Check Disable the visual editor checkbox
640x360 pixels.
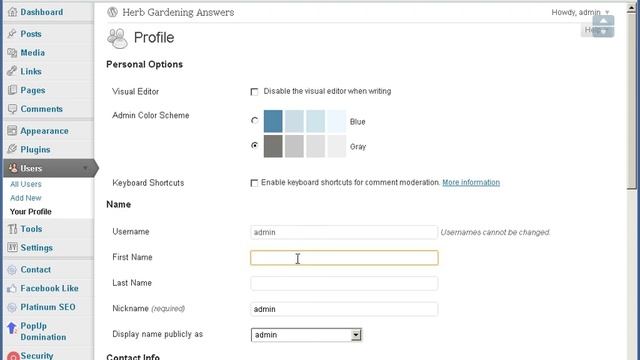click(254, 92)
